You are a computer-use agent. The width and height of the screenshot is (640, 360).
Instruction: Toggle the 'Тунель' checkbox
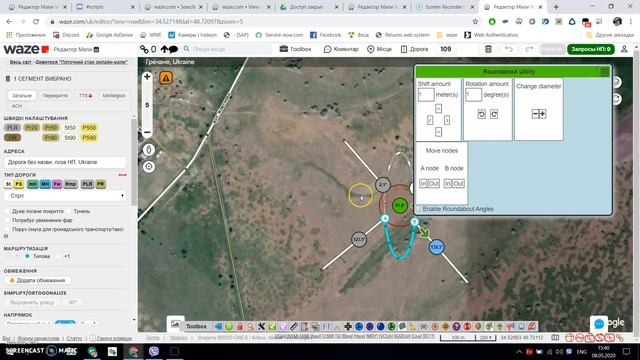point(69,211)
